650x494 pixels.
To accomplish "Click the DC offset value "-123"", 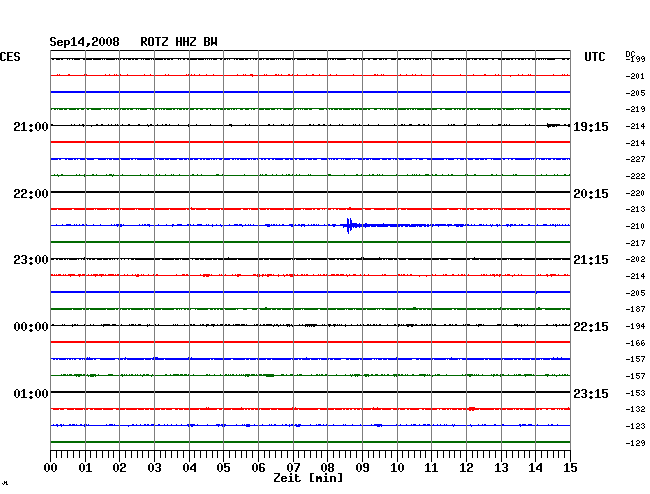I will pyautogui.click(x=635, y=426).
